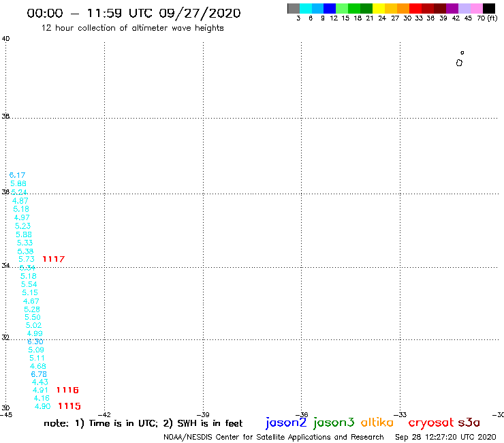Click the wave height value 5.38

(25, 251)
